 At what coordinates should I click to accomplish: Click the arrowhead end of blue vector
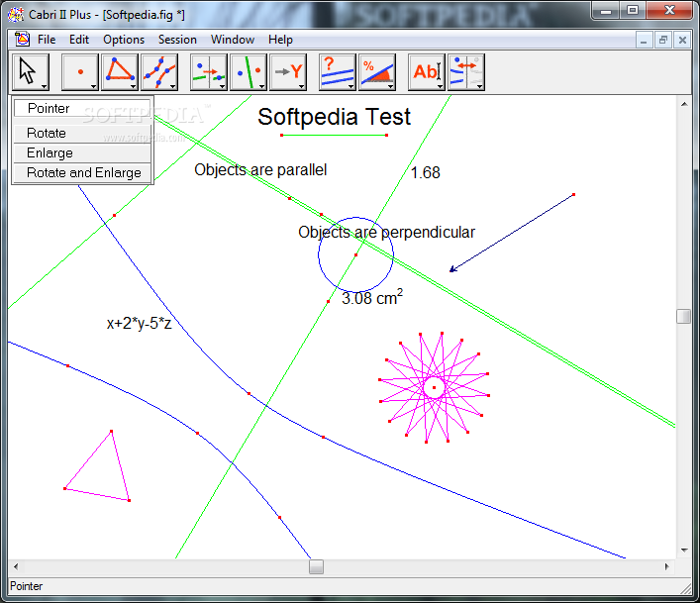pyautogui.click(x=451, y=269)
